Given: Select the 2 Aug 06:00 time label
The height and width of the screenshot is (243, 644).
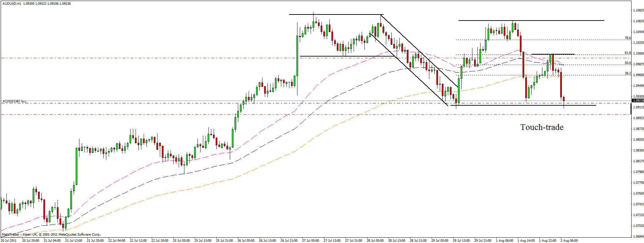Looking at the screenshot, I should tap(569, 240).
